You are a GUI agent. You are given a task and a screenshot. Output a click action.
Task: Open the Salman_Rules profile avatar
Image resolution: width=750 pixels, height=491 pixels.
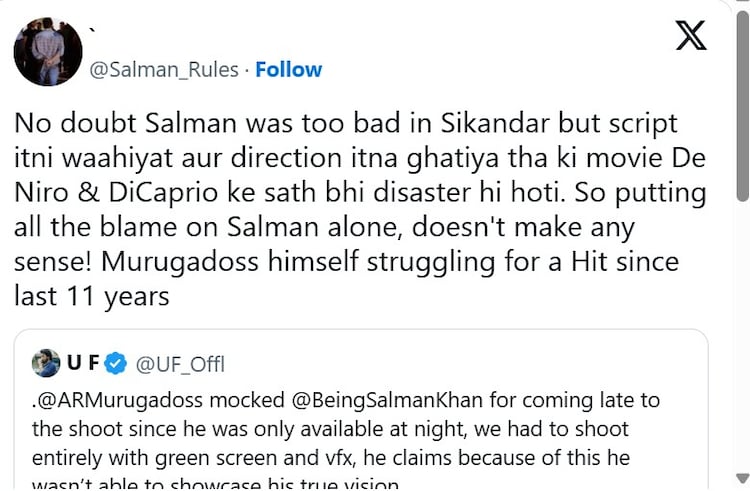tap(48, 50)
